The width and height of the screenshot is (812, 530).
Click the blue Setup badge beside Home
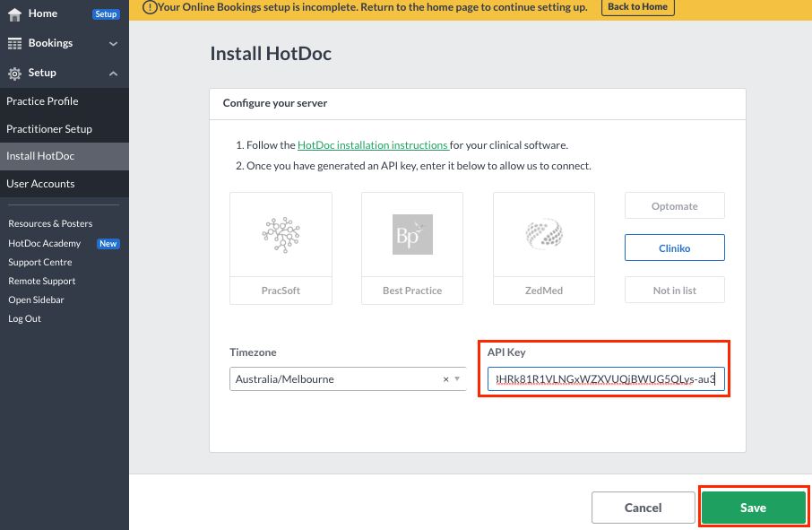(106, 14)
